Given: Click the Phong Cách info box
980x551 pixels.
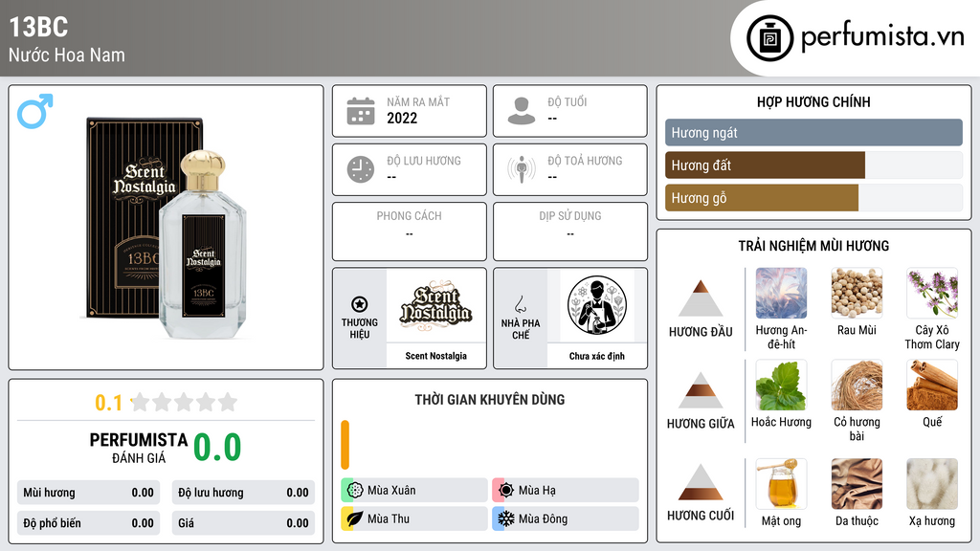Looking at the screenshot, I should click(410, 231).
